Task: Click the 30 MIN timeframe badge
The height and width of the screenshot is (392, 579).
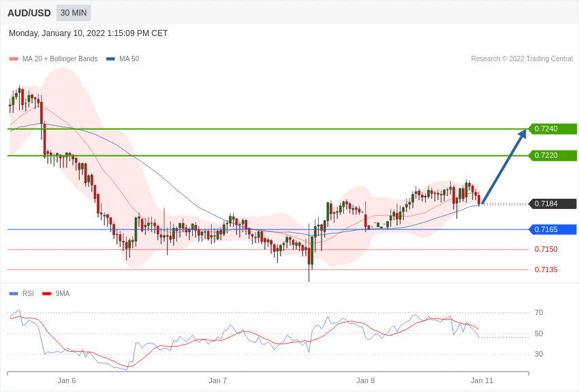Action: click(x=74, y=13)
